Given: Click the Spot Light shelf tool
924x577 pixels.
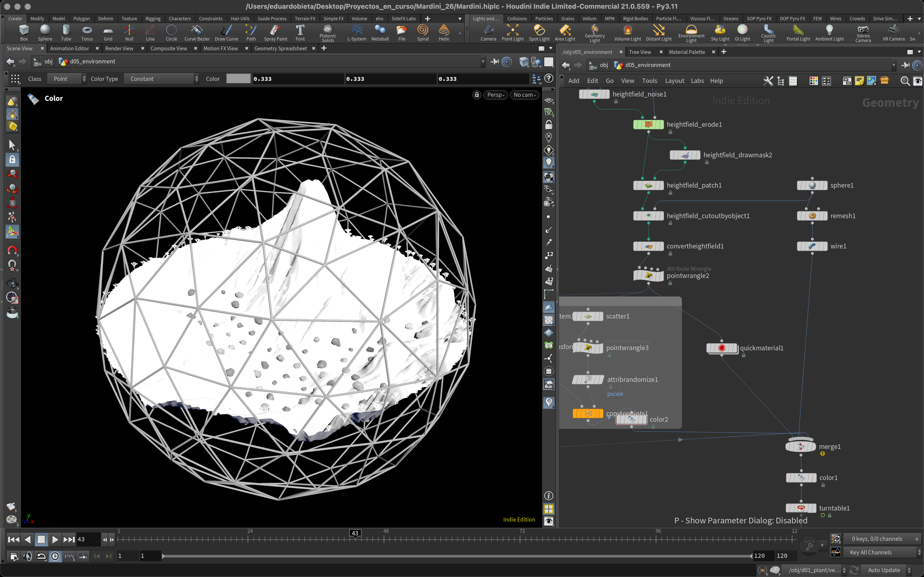Looking at the screenshot, I should pos(539,32).
